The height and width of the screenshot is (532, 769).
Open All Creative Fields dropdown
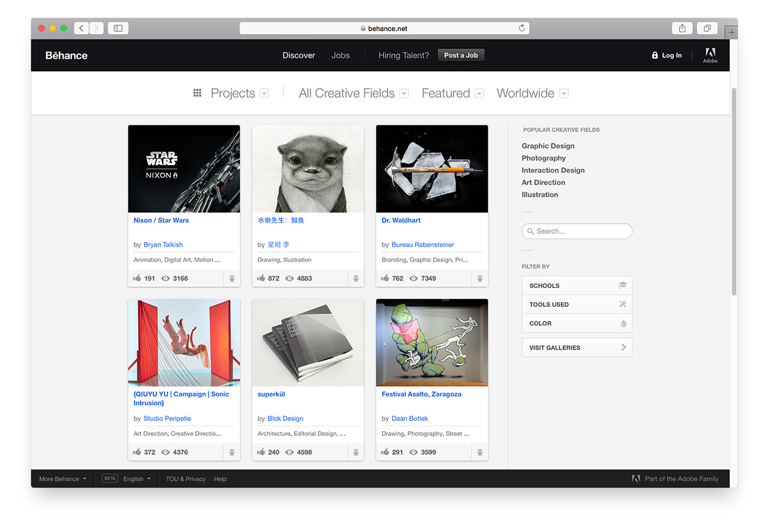tap(353, 93)
